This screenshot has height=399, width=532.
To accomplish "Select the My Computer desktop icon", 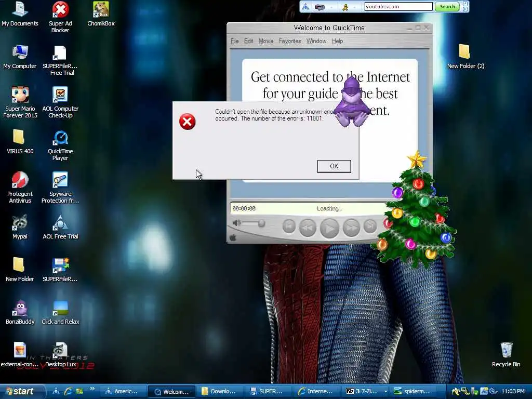I will coord(20,57).
